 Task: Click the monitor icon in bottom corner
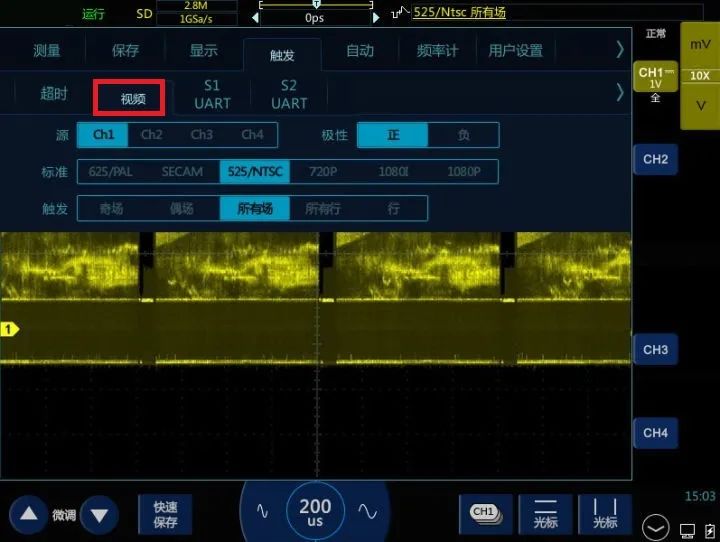[687, 531]
